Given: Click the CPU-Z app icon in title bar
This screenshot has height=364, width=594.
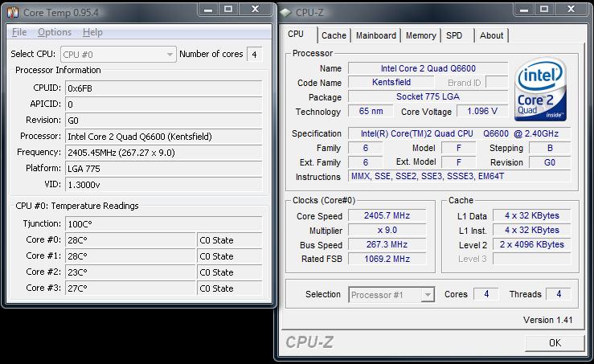Looking at the screenshot, I should tap(285, 13).
